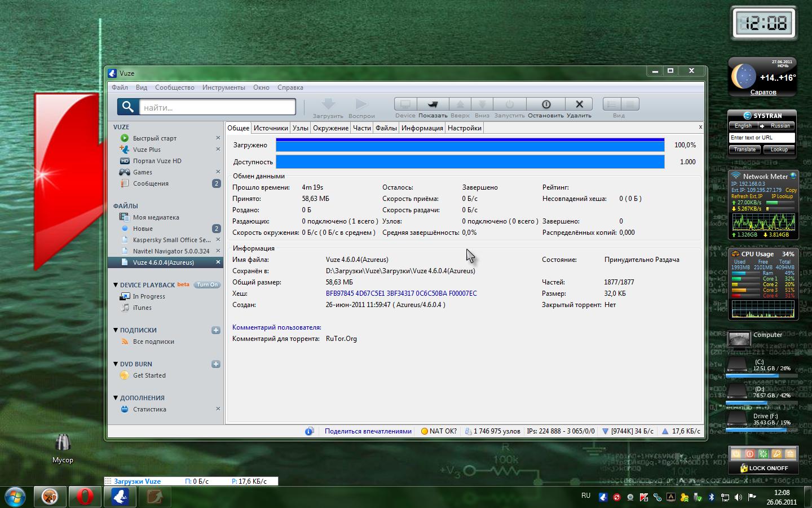This screenshot has height=508, width=812.
Task: Click the Загружено progress bar
Action: [470, 146]
